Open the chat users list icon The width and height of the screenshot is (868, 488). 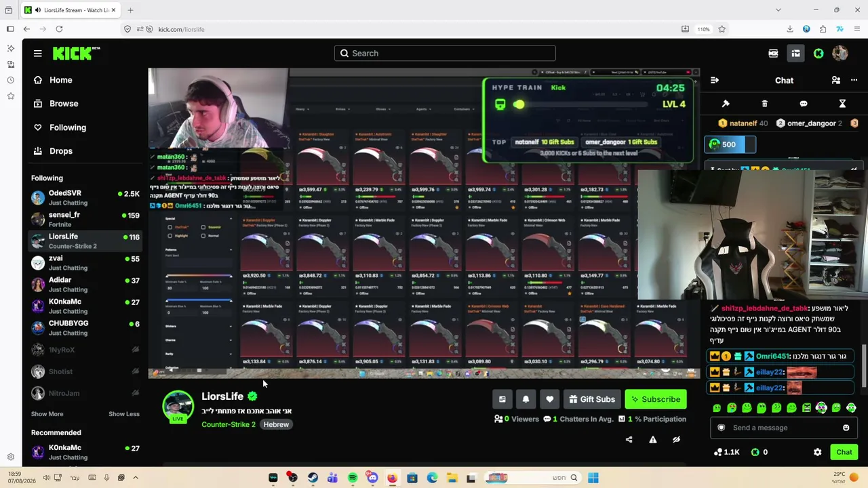[835, 80]
